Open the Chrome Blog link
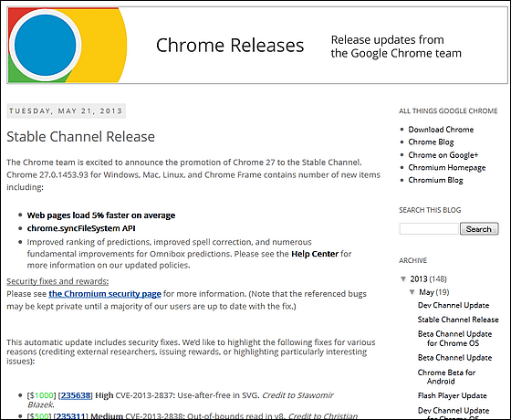 (x=431, y=142)
